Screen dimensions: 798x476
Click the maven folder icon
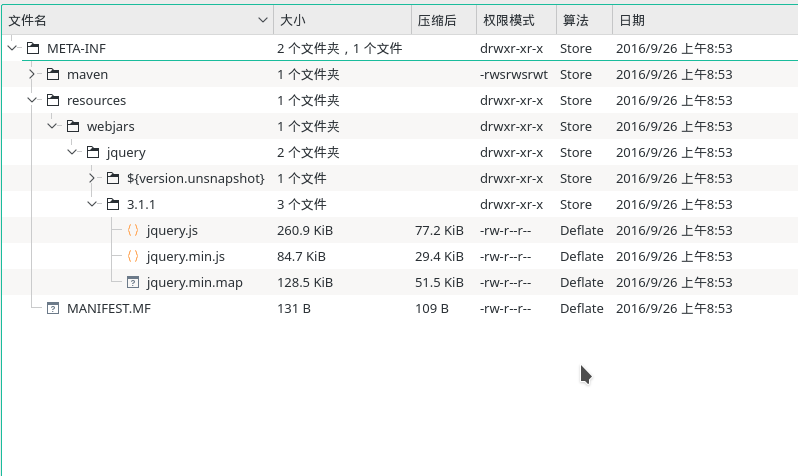pyautogui.click(x=53, y=74)
